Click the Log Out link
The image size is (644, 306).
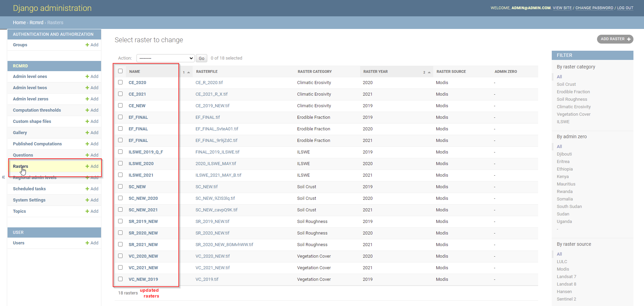coord(625,8)
